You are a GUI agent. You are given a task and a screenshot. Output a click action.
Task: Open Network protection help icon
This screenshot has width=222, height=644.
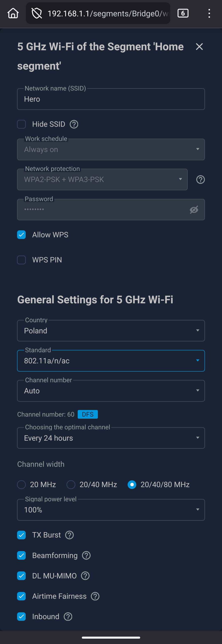pyautogui.click(x=200, y=180)
